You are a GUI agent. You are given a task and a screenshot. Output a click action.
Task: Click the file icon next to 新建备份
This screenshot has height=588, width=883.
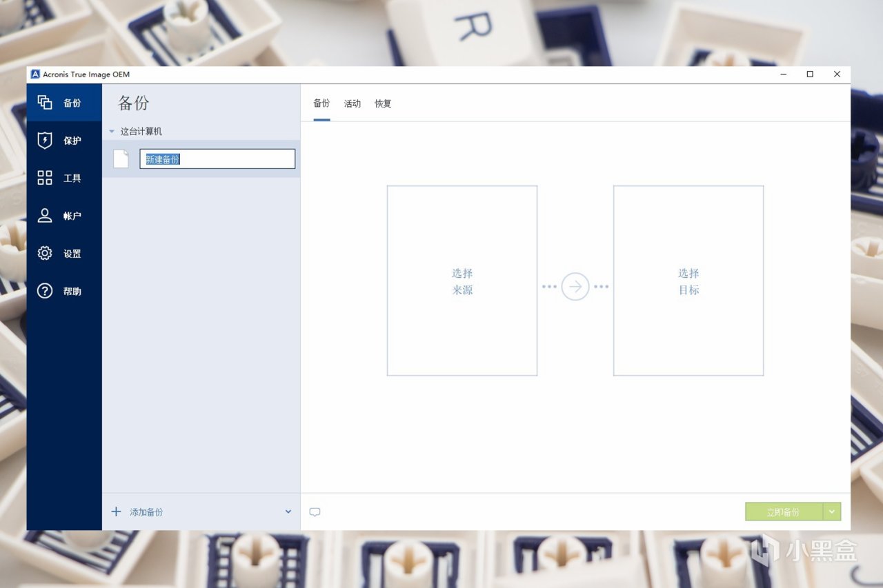[x=121, y=159]
